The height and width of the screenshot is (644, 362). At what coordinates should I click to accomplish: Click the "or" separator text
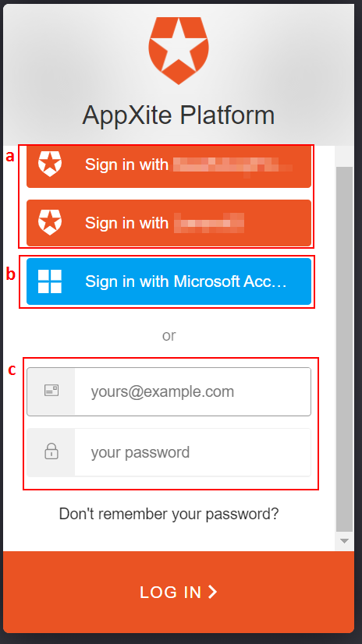[169, 335]
